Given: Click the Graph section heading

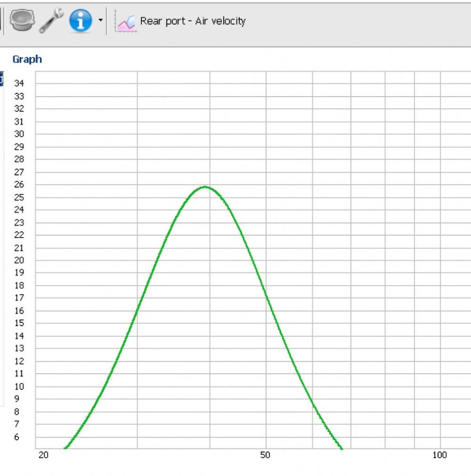Looking at the screenshot, I should (27, 59).
